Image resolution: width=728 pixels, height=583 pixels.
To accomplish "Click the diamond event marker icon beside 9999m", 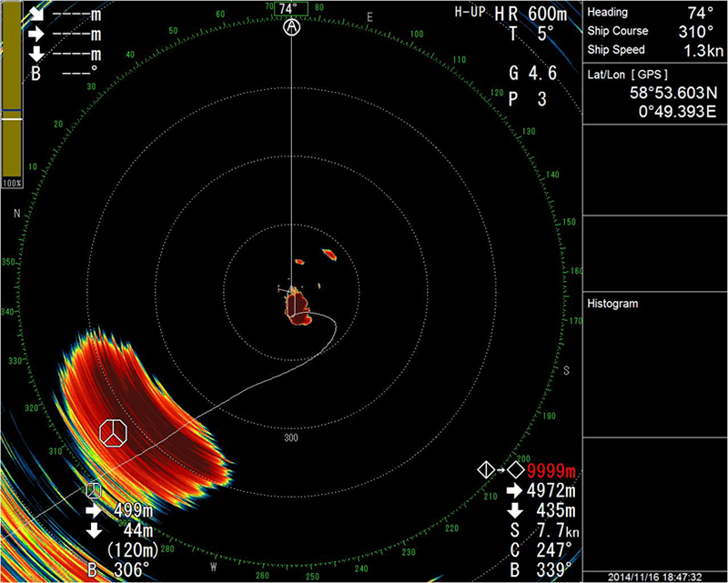I will tap(487, 470).
